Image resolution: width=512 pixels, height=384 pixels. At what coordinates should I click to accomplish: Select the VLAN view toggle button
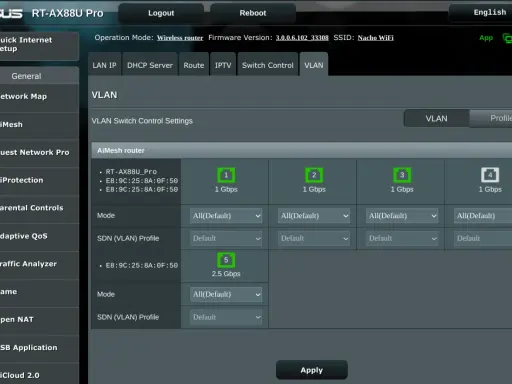(436, 118)
